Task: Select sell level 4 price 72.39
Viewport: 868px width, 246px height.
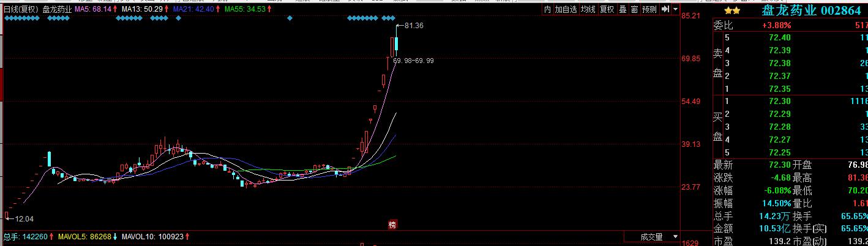Action: [x=779, y=50]
